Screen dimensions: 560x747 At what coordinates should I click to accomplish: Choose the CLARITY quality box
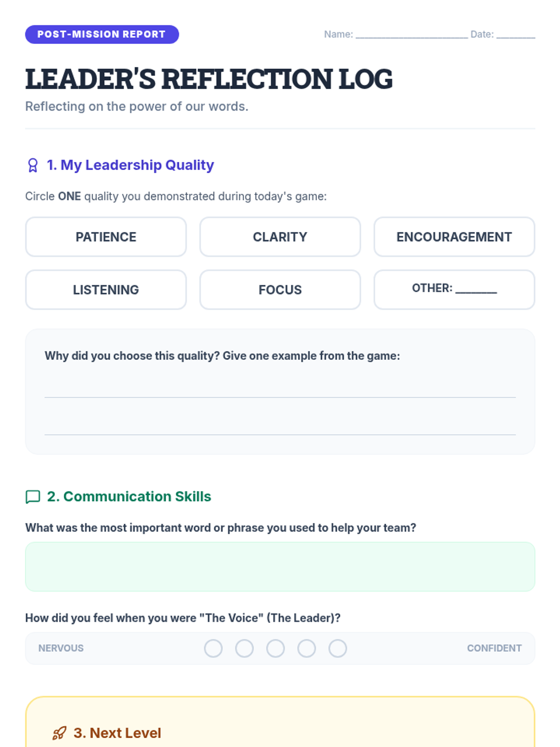click(280, 237)
